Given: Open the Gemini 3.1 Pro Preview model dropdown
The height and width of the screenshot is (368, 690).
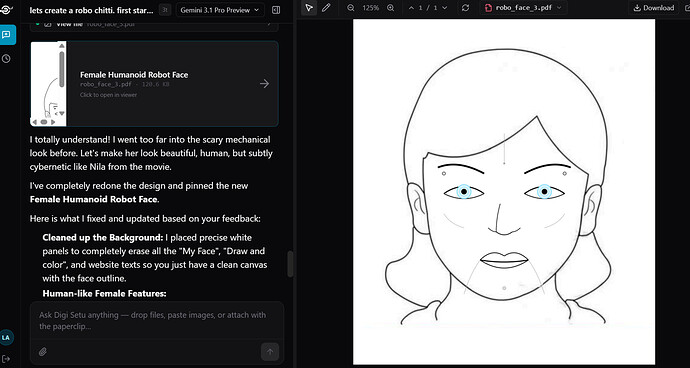Looking at the screenshot, I should point(220,10).
